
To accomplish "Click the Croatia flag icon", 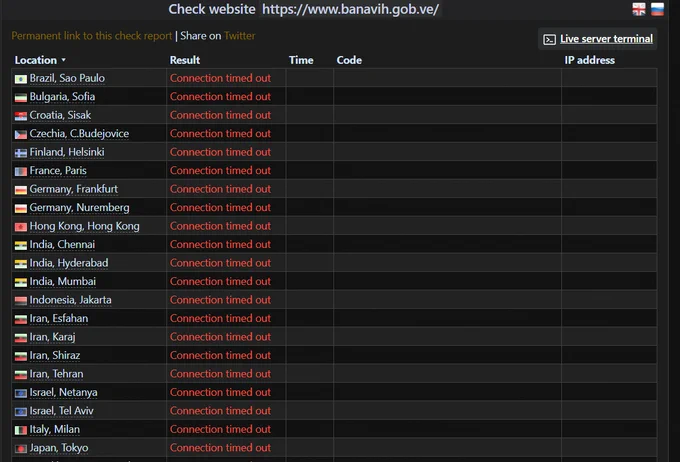I will [21, 116].
